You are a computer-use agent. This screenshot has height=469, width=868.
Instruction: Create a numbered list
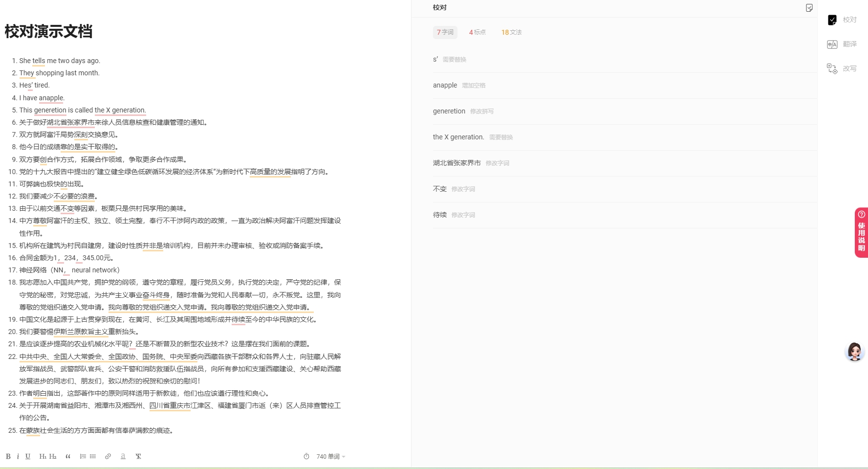click(83, 456)
